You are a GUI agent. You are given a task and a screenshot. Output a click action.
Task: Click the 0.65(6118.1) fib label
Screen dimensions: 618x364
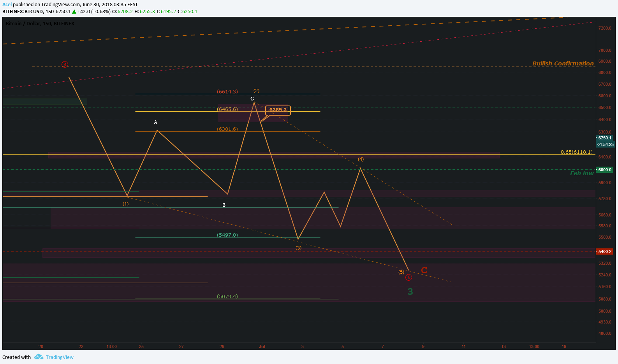(x=576, y=152)
